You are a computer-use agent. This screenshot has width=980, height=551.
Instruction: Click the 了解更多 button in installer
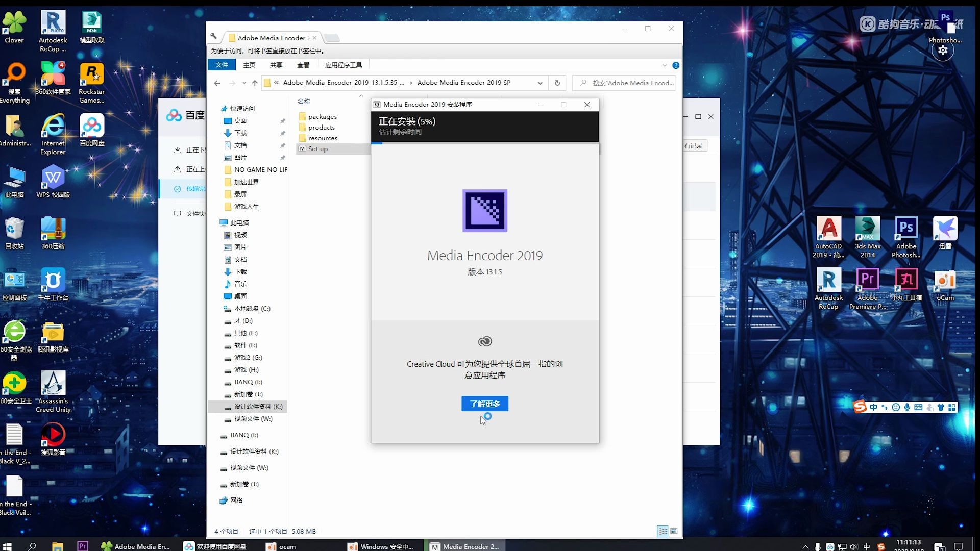[484, 404]
